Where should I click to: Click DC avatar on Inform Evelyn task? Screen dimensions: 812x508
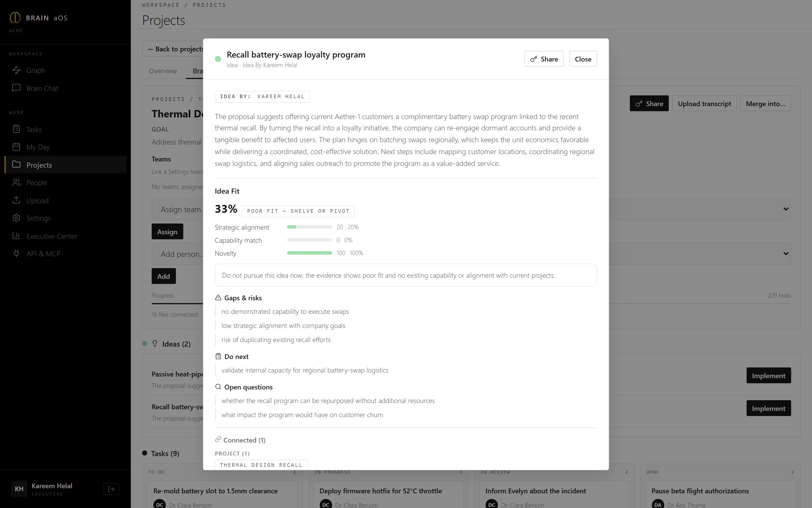(x=491, y=504)
